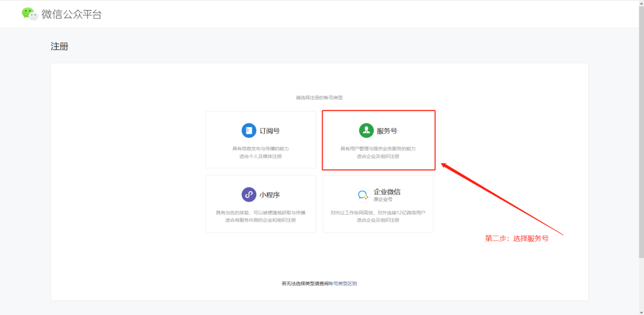Choose the 企业微信 account type title
The height and width of the screenshot is (315, 644).
[x=387, y=192]
